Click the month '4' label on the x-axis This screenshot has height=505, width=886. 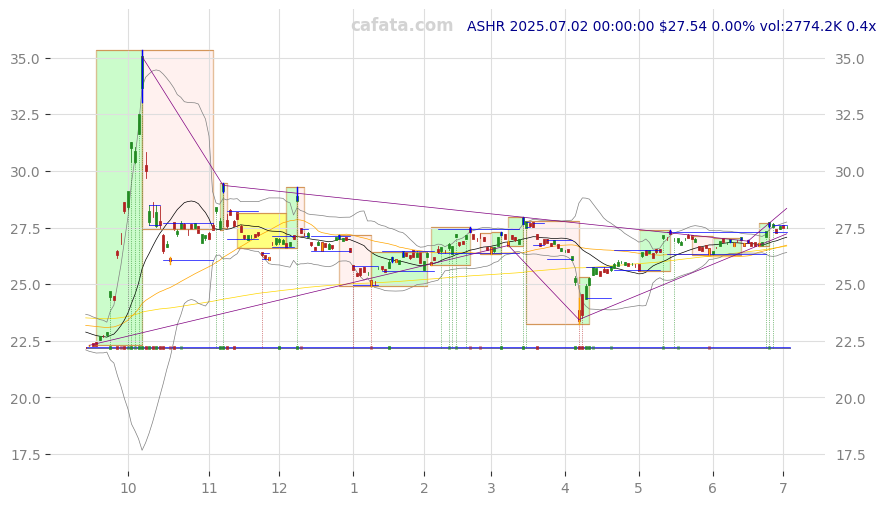565,488
